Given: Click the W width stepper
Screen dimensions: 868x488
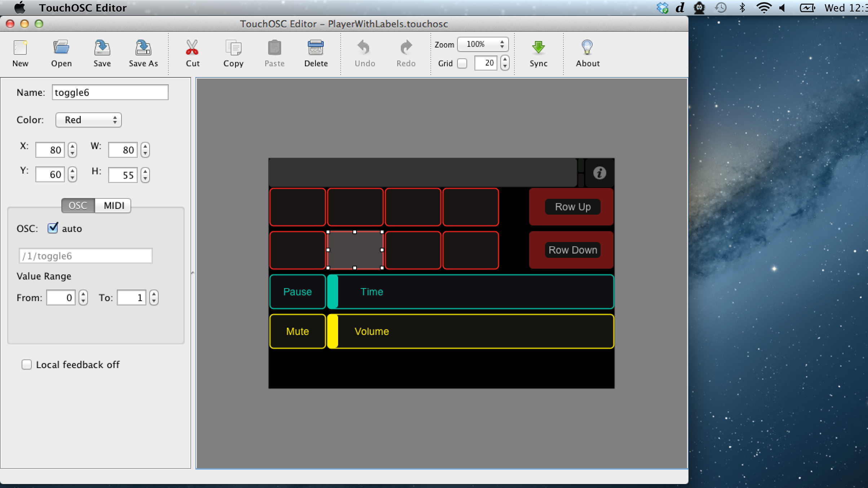Looking at the screenshot, I should coord(145,150).
